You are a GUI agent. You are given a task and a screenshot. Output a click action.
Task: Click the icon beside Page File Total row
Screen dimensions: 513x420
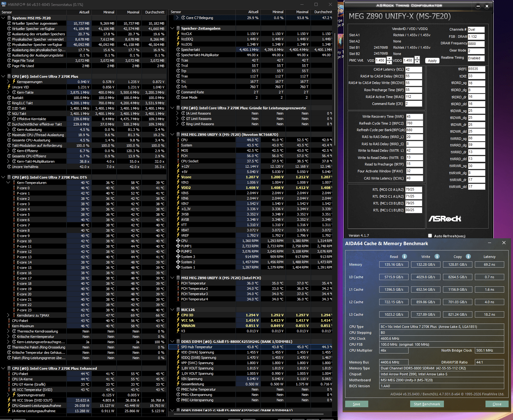pos(9,61)
